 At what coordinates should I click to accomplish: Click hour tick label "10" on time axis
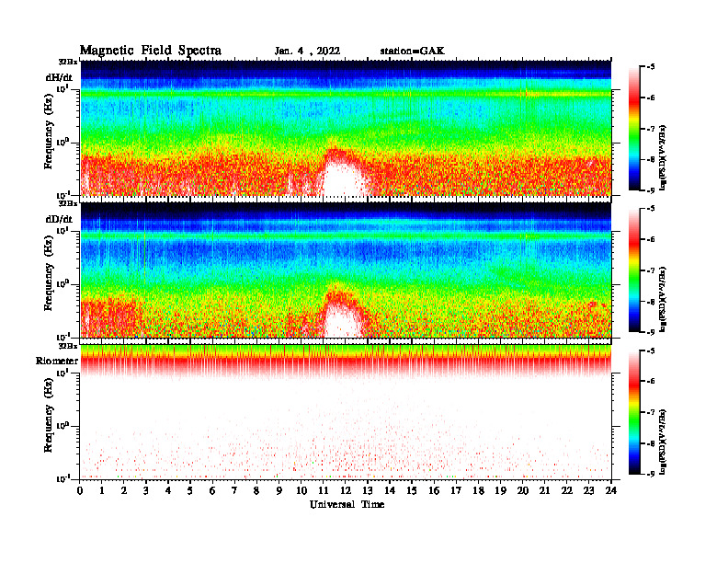pos(301,491)
